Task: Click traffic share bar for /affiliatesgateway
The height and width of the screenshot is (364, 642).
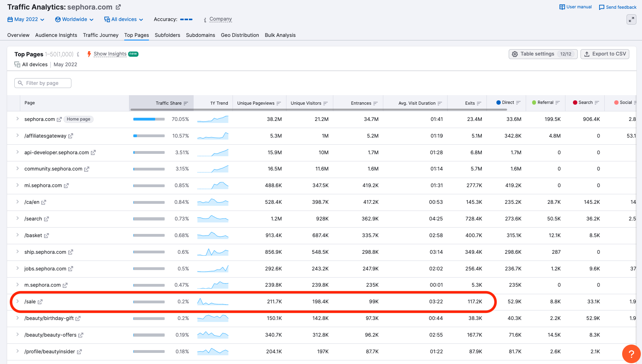Action: pyautogui.click(x=149, y=136)
